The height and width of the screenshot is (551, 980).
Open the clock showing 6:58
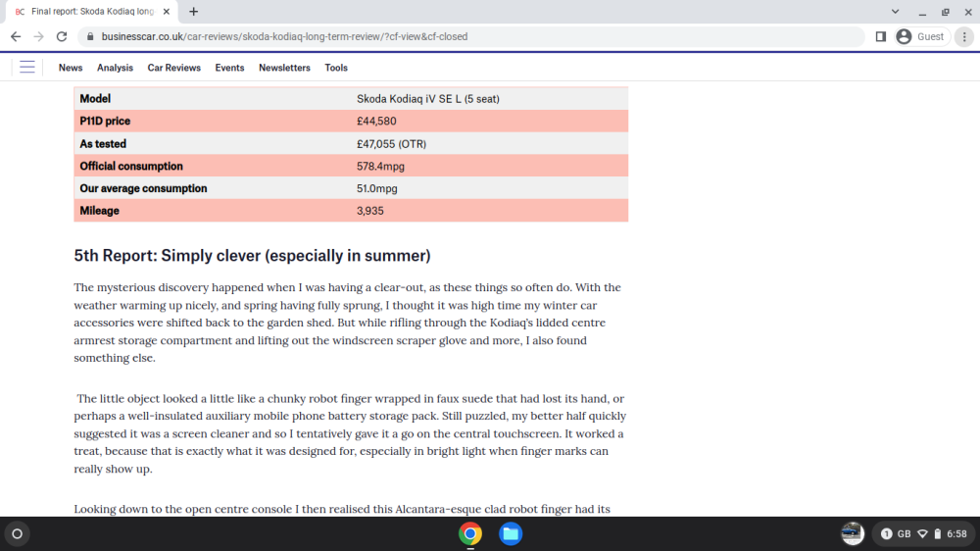[x=956, y=534]
